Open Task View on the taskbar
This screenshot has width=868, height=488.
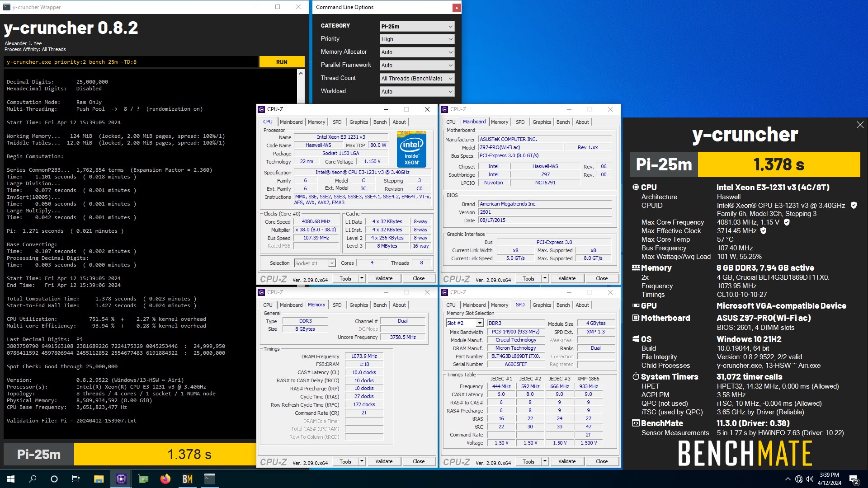pyautogui.click(x=76, y=479)
